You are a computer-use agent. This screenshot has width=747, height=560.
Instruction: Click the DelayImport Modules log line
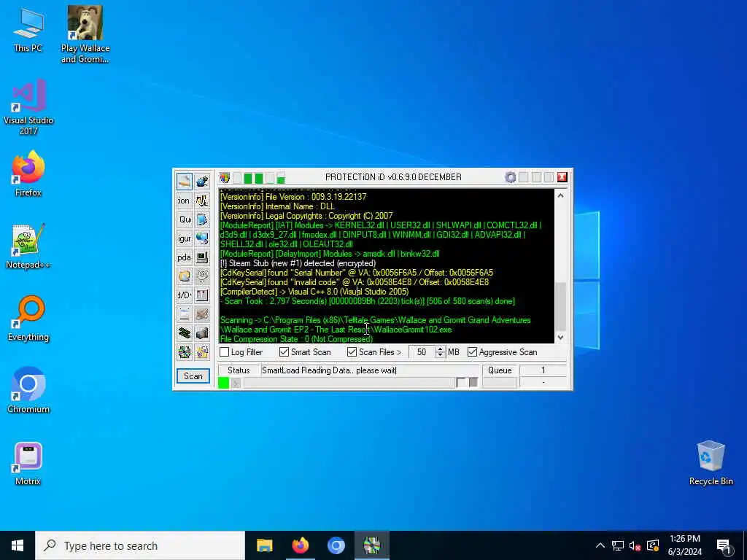[x=330, y=253]
